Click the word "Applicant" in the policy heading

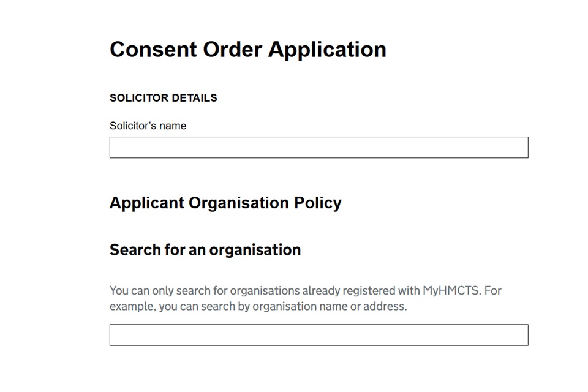coord(146,203)
